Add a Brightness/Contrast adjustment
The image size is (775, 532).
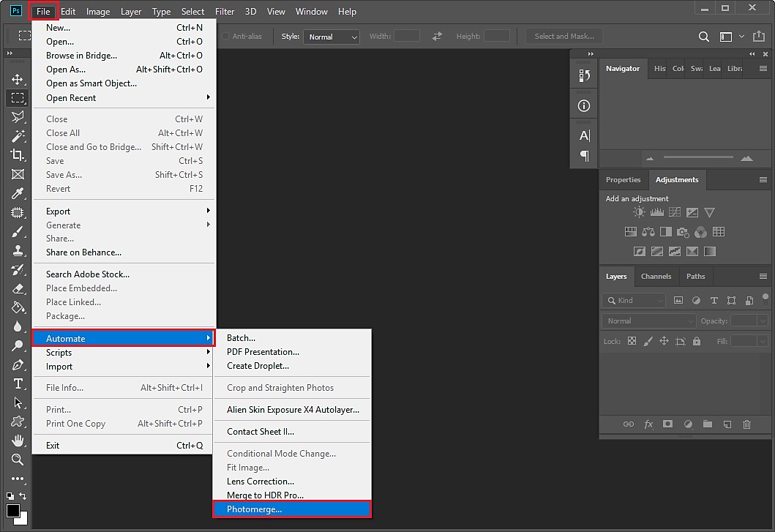(x=639, y=212)
